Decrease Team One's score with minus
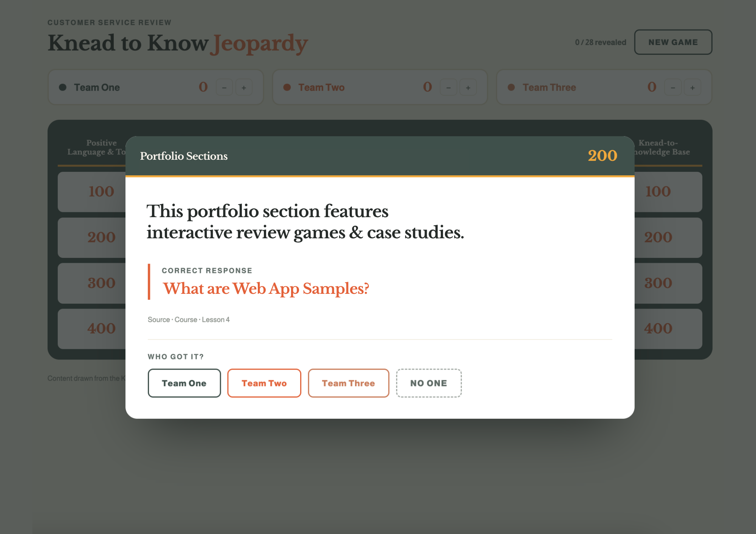This screenshot has width=756, height=534. pyautogui.click(x=224, y=87)
